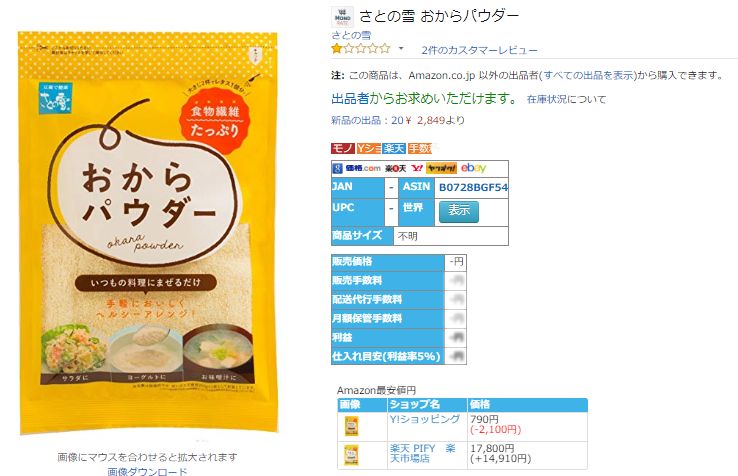The height and width of the screenshot is (476, 738).
Task: Open the ASIN B0728BGF54 link
Action: click(x=473, y=187)
